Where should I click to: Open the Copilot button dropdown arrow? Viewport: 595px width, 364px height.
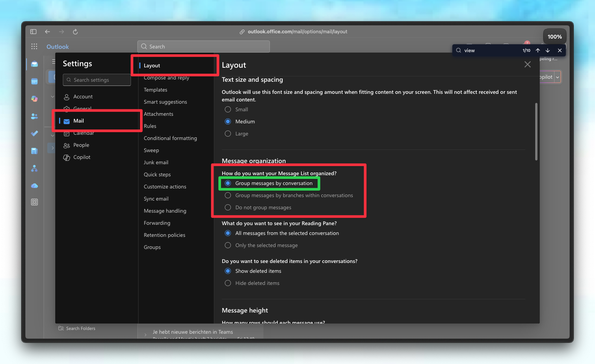coord(558,77)
